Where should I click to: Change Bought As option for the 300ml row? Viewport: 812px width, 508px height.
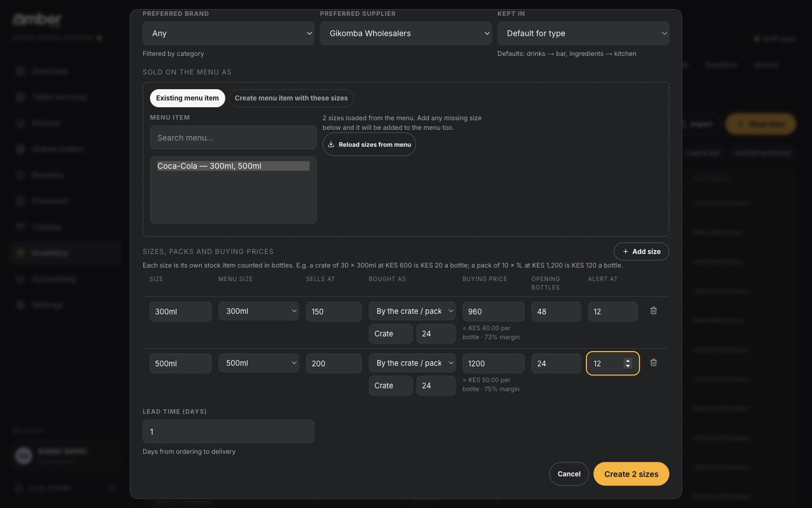click(x=412, y=311)
